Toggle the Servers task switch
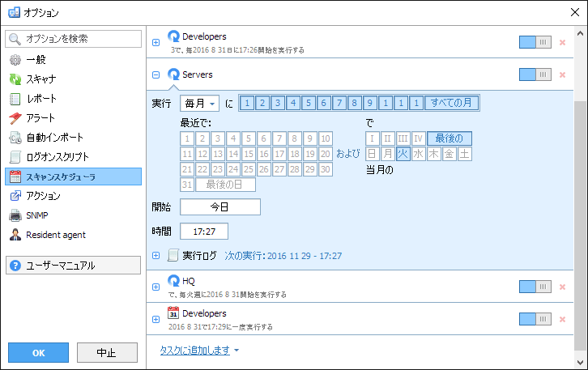The height and width of the screenshot is (370, 588). [x=535, y=75]
